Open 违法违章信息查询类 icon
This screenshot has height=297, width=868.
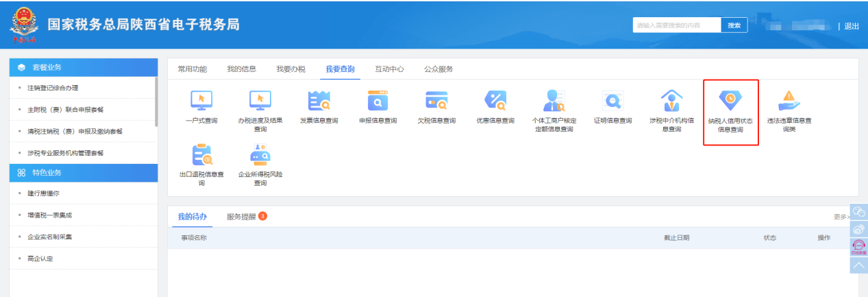(789, 101)
